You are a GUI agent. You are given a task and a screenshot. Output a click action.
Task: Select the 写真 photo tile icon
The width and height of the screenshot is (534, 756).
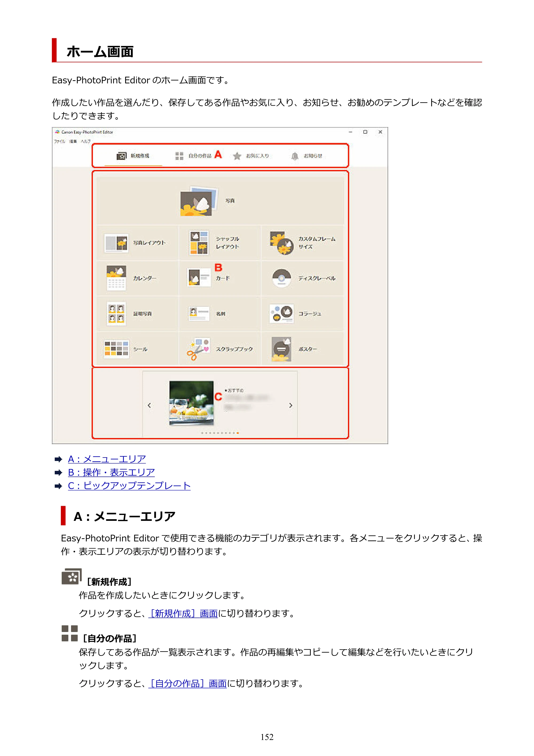(199, 201)
